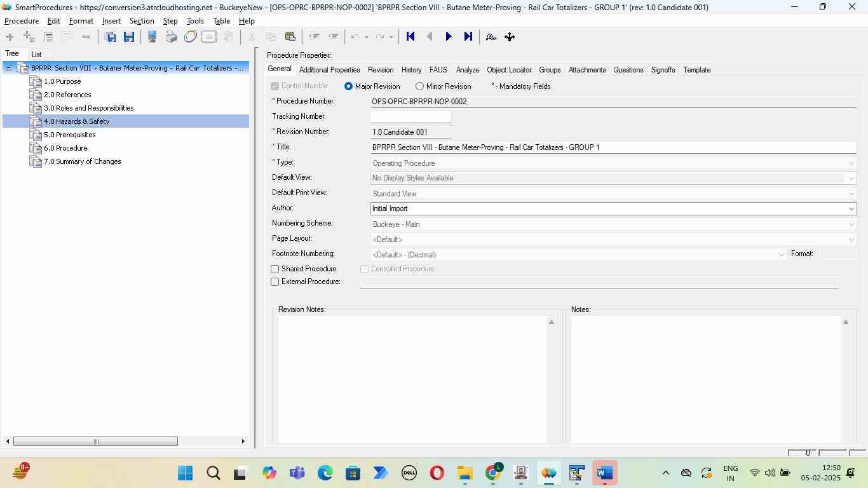Click the find/search binoculars toolbar icon
Viewport: 868px width, 488px height.
point(491,37)
